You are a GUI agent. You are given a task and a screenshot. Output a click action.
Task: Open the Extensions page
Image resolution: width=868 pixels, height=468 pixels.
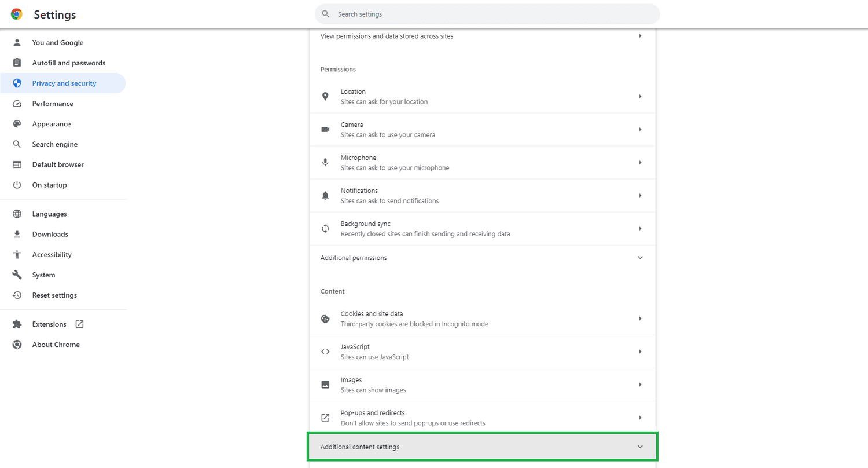pyautogui.click(x=49, y=324)
